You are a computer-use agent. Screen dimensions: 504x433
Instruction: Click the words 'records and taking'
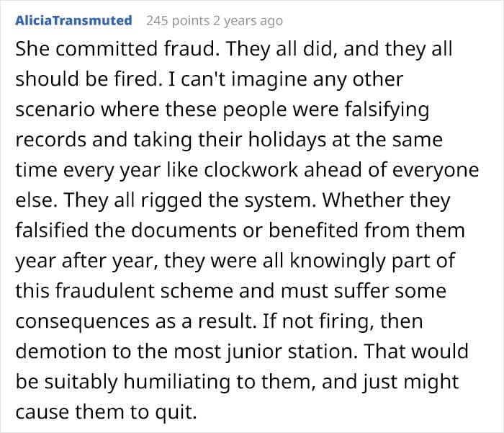point(104,140)
